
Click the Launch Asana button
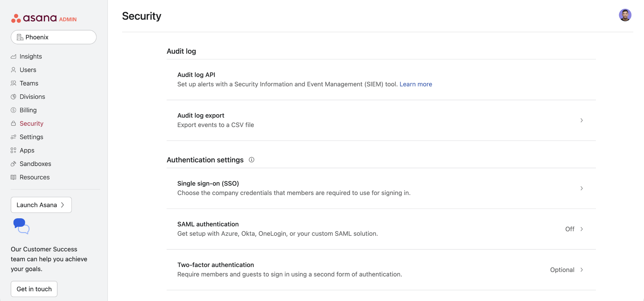[41, 205]
